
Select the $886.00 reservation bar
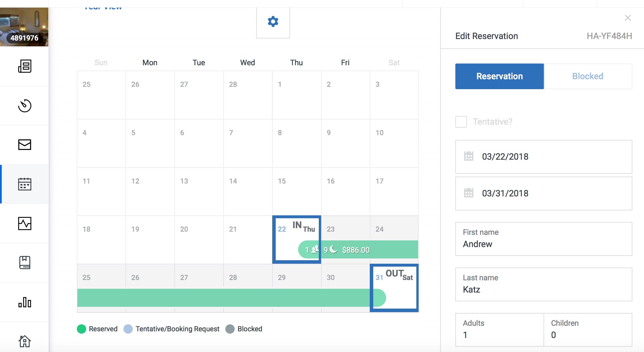tap(358, 250)
